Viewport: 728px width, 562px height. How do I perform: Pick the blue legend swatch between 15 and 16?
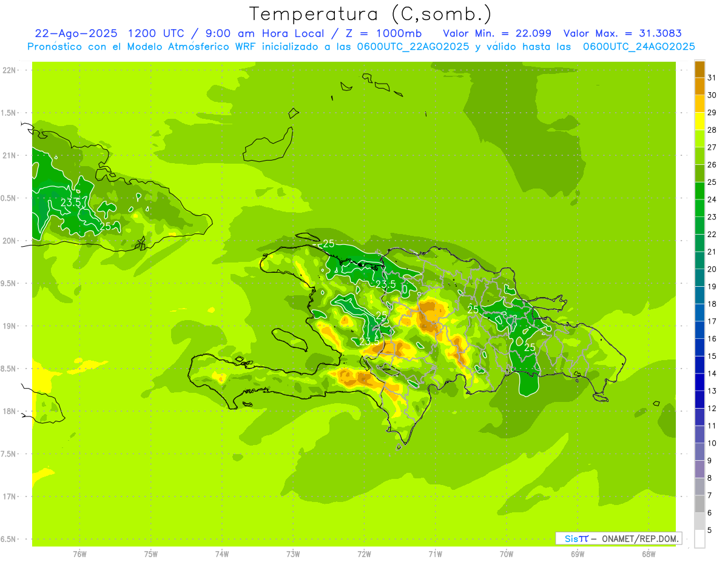coord(699,347)
